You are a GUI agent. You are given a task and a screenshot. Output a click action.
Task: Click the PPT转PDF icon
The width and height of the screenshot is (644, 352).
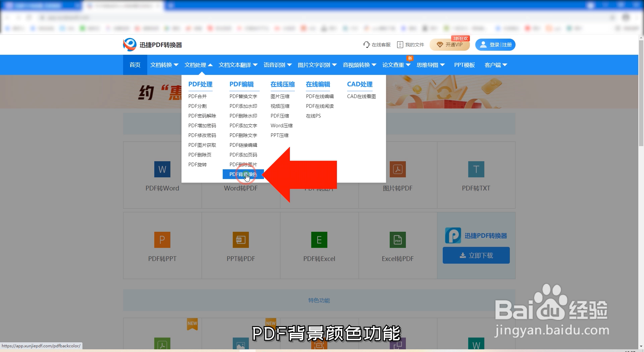click(241, 240)
